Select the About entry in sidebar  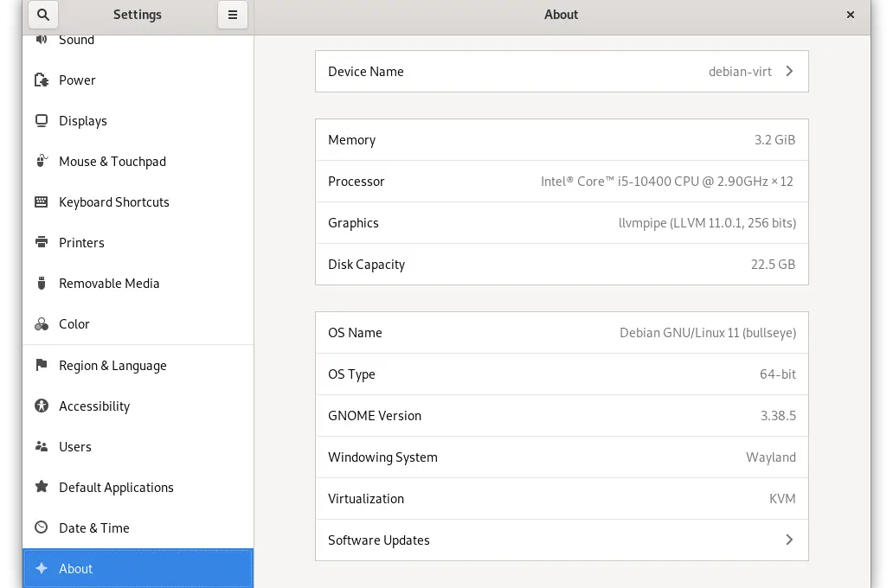pyautogui.click(x=76, y=569)
